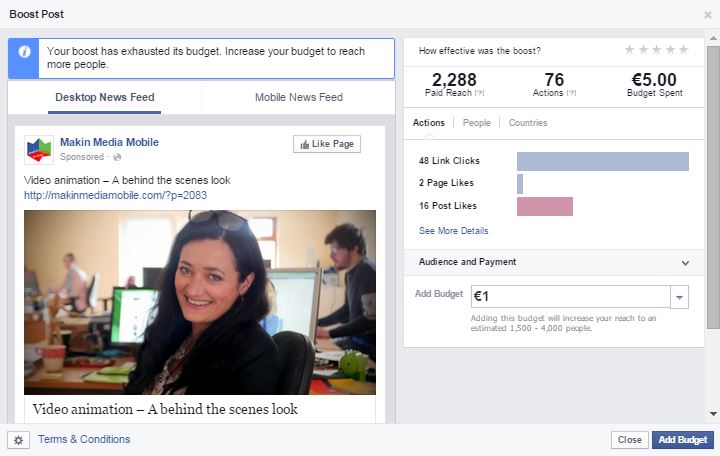Open Terms & Conditions link
Viewport: 720px width, 456px height.
coord(84,439)
